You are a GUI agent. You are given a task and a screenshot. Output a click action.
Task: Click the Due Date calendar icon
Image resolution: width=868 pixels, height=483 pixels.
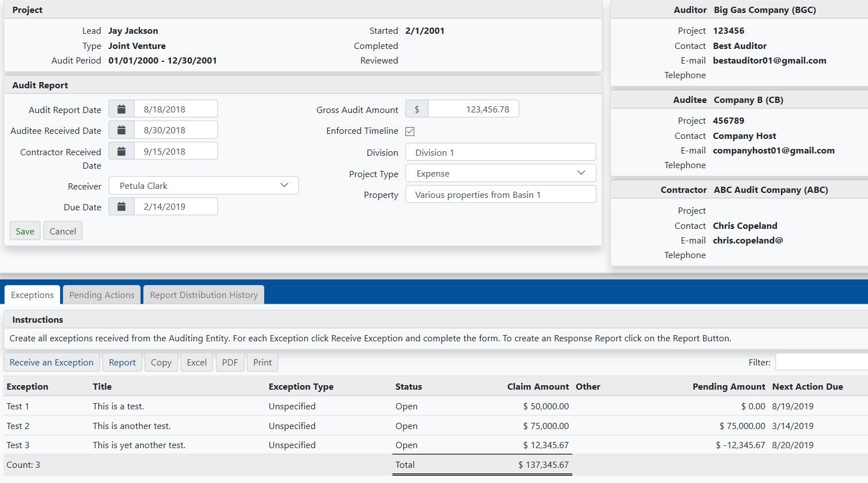(121, 206)
